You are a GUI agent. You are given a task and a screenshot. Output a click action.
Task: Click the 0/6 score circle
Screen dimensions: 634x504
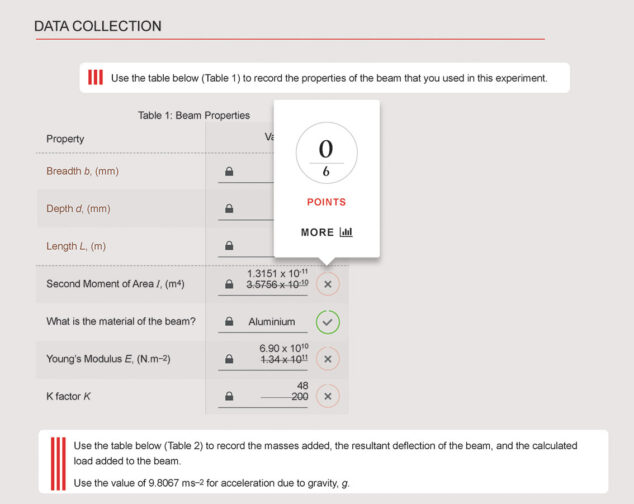(326, 154)
